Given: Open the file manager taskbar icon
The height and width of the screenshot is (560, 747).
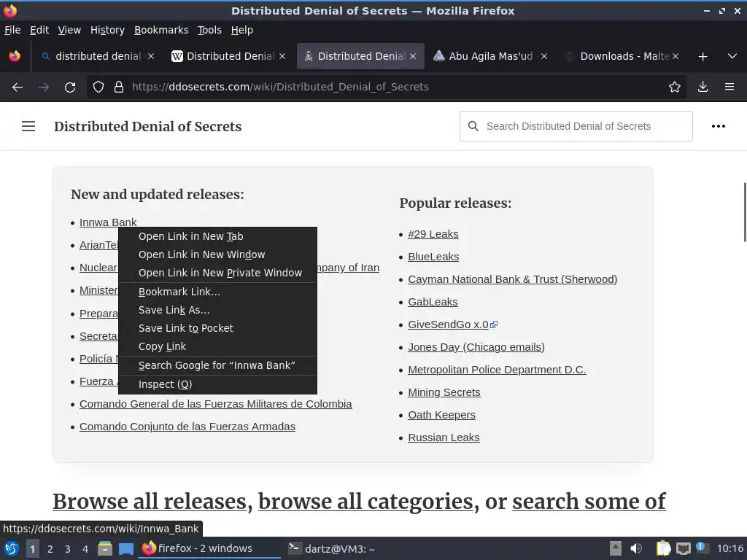Looking at the screenshot, I should (105, 548).
